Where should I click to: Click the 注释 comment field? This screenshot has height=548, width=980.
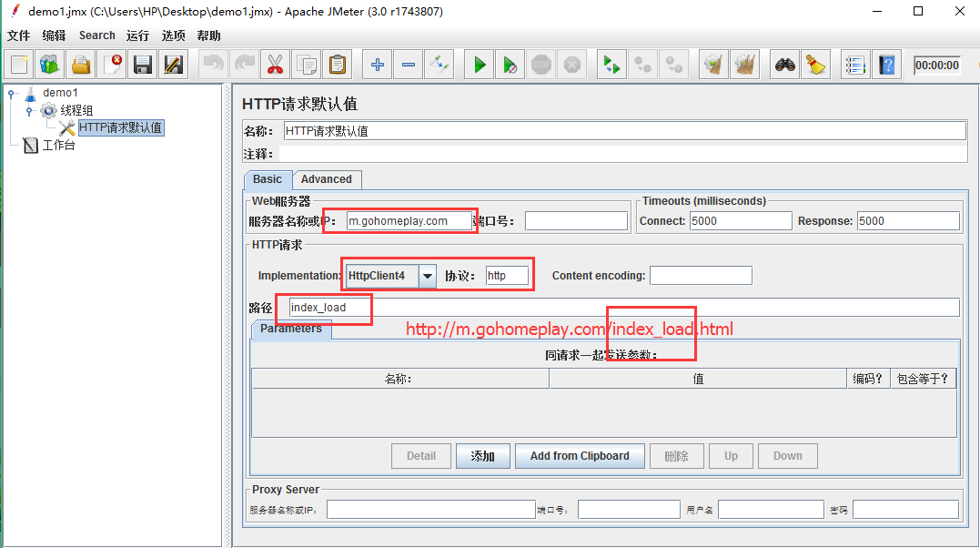[623, 154]
